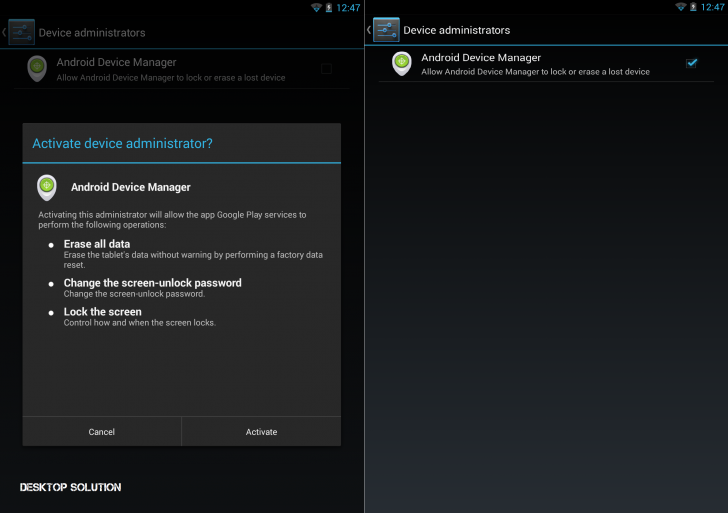This screenshot has height=513, width=728.
Task: Click 'Control how and when the screen locks' text
Action: tap(140, 323)
